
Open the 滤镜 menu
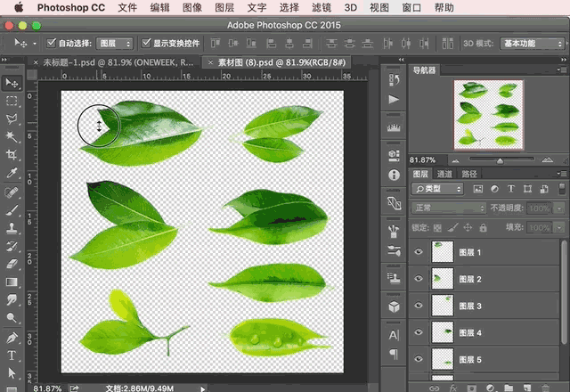tap(323, 7)
